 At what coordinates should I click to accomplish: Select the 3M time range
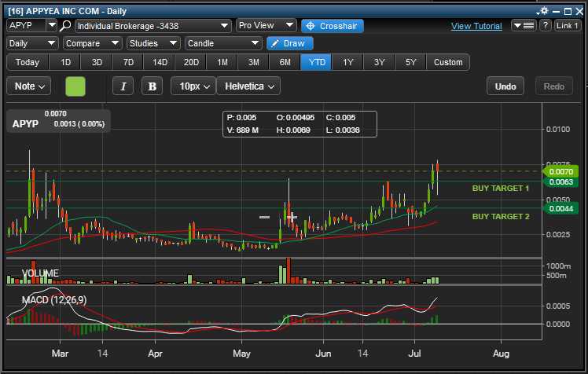(x=254, y=62)
